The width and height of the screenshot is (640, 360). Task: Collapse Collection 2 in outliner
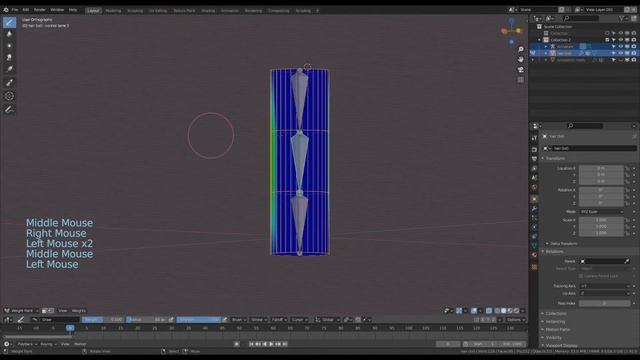[540, 40]
